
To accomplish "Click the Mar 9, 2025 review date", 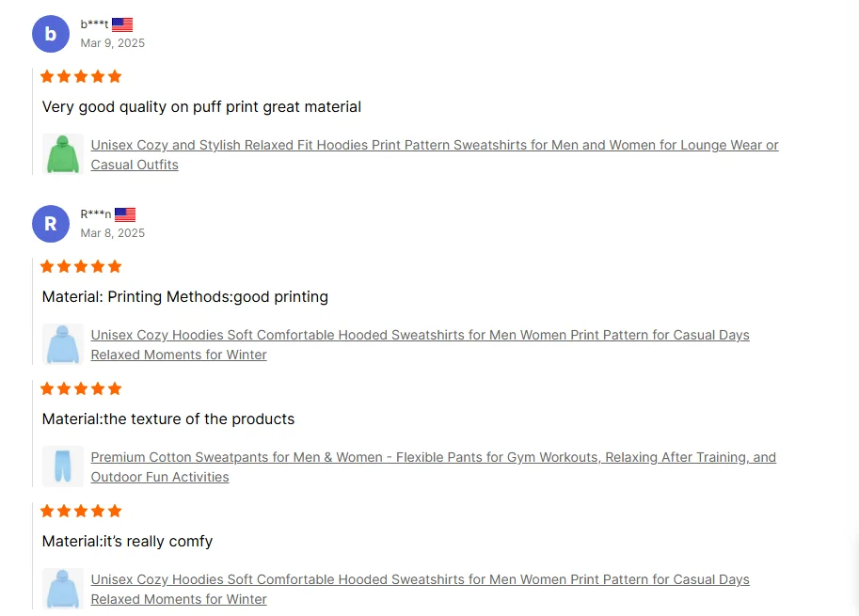I will pyautogui.click(x=112, y=43).
